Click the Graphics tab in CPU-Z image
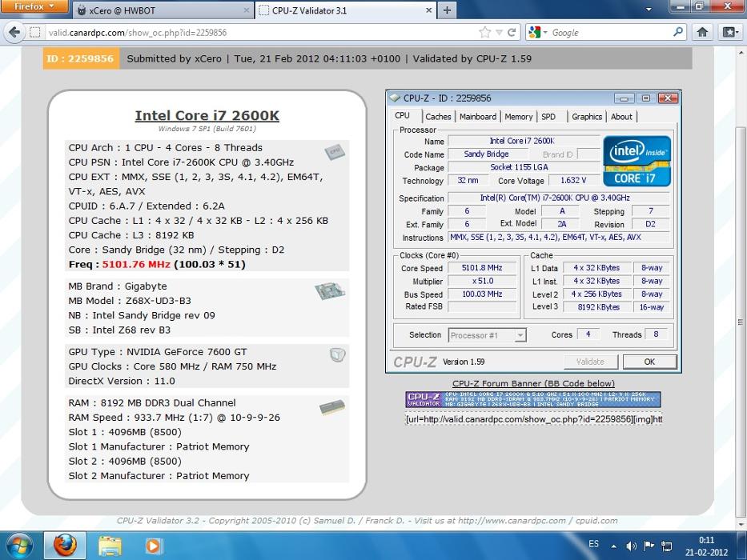Viewport: 747px width, 560px height. pyautogui.click(x=587, y=117)
